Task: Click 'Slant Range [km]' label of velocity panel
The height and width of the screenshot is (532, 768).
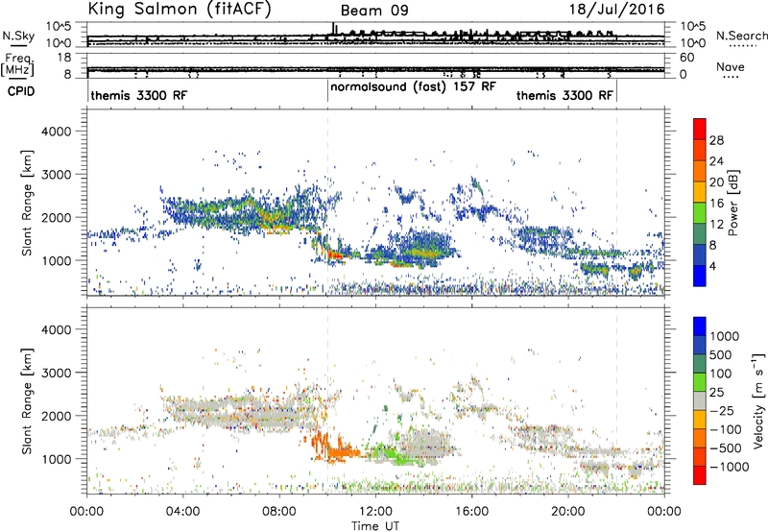Action: tap(27, 401)
